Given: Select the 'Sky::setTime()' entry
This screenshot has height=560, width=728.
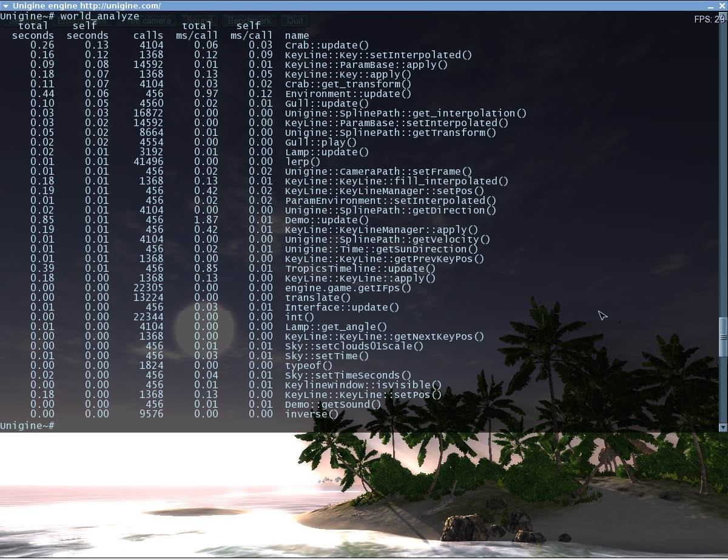Looking at the screenshot, I should coord(327,356).
